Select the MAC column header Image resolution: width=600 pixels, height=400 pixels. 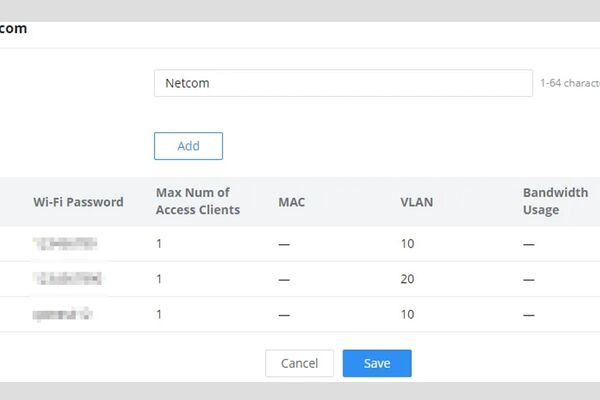click(x=291, y=202)
